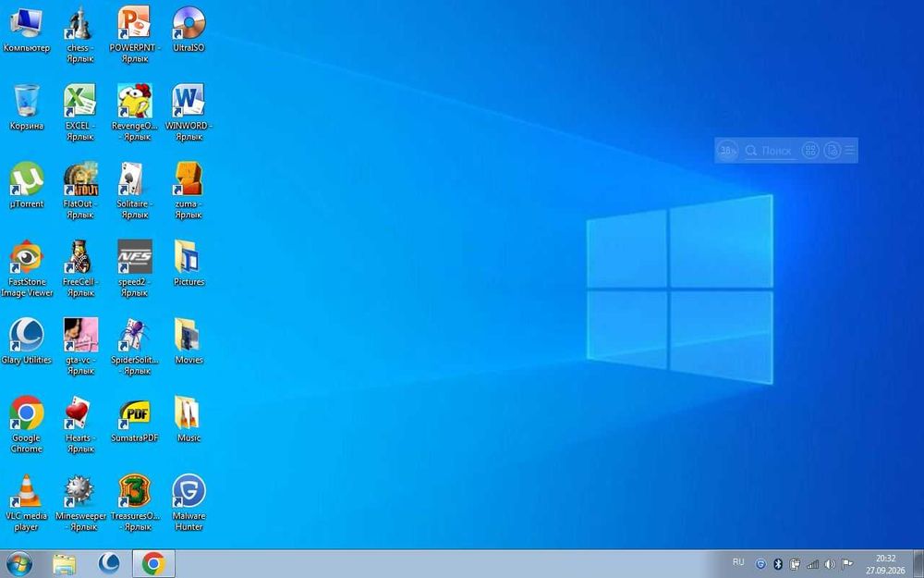Screen dimensions: 924x578
Task: Open Action Center flag tray icon
Action: 846,564
